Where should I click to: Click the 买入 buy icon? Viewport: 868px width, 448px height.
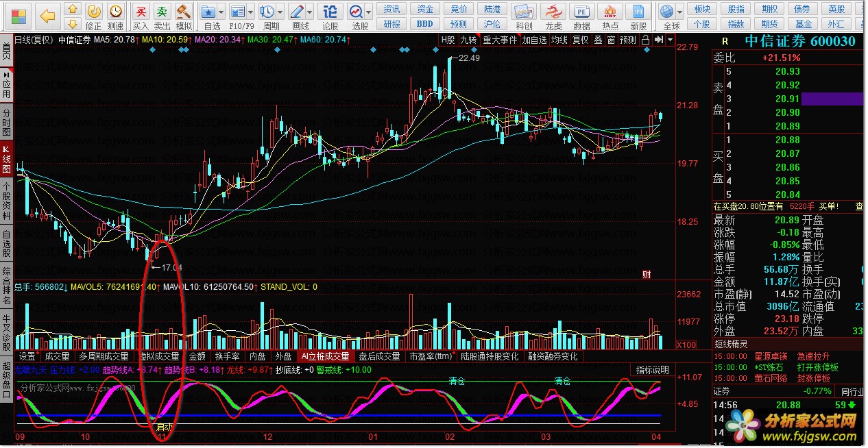pyautogui.click(x=141, y=16)
